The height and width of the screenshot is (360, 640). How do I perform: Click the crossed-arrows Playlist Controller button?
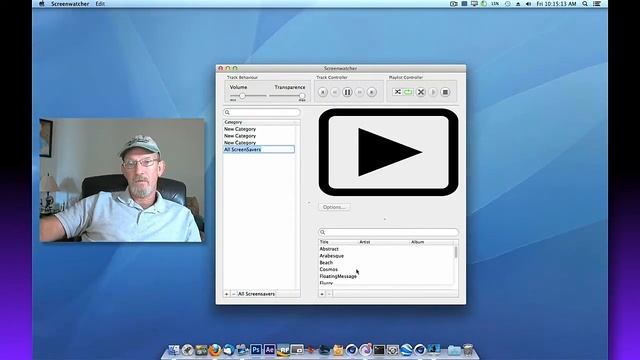click(x=421, y=92)
